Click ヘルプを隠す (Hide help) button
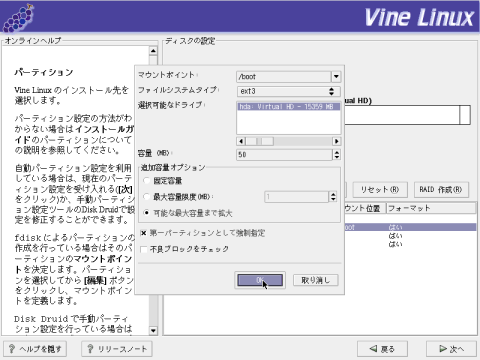The height and width of the screenshot is (360, 480). coord(35,349)
